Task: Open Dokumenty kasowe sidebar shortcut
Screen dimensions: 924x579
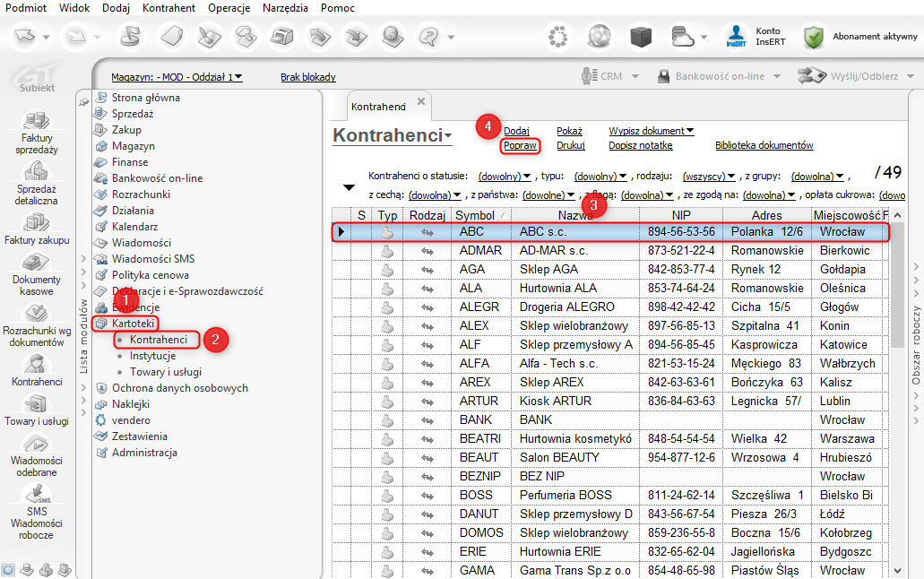Action: pos(37,275)
